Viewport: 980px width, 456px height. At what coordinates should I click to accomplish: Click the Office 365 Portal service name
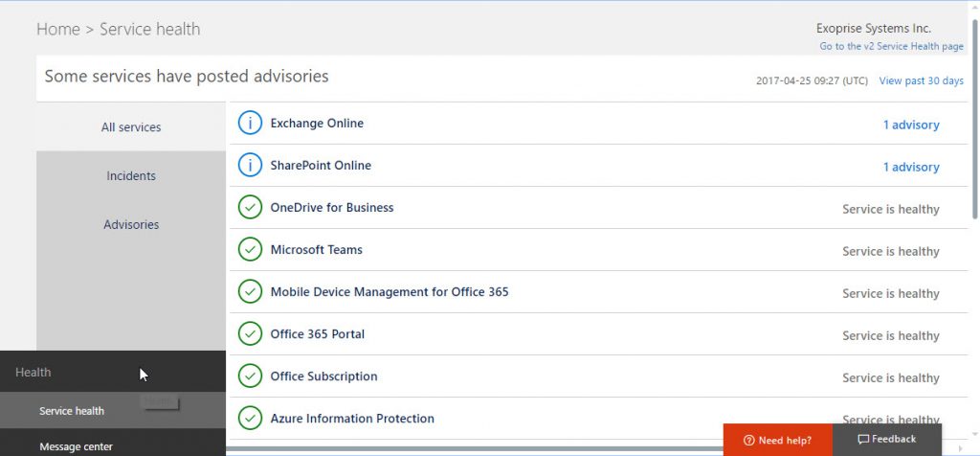(x=318, y=334)
